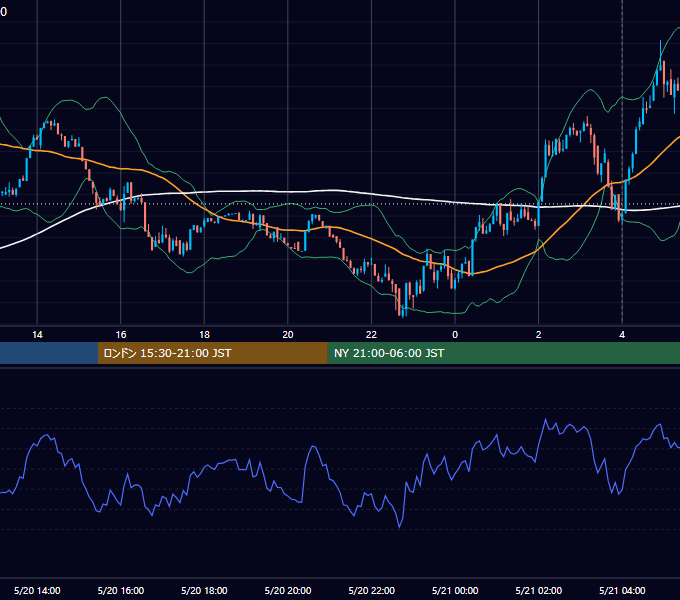Click the NY 21:00-06:00 JST session bar

click(503, 353)
